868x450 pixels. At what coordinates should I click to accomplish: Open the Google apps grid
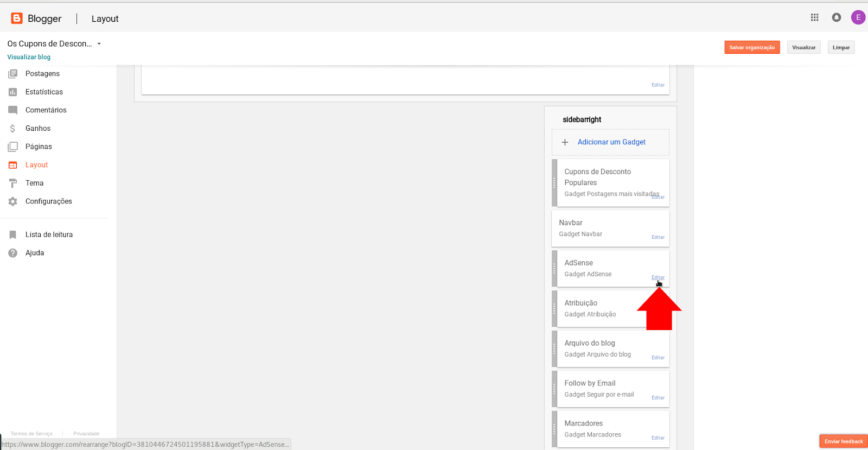814,17
